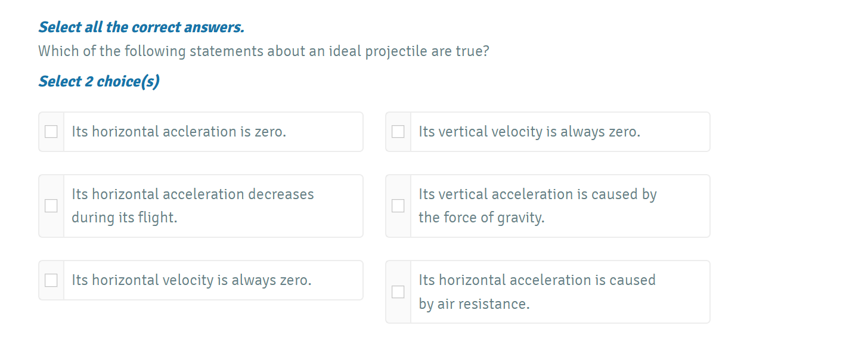Click the words 'by air resistance.'
Viewport: 868px width, 344px height.
[474, 304]
